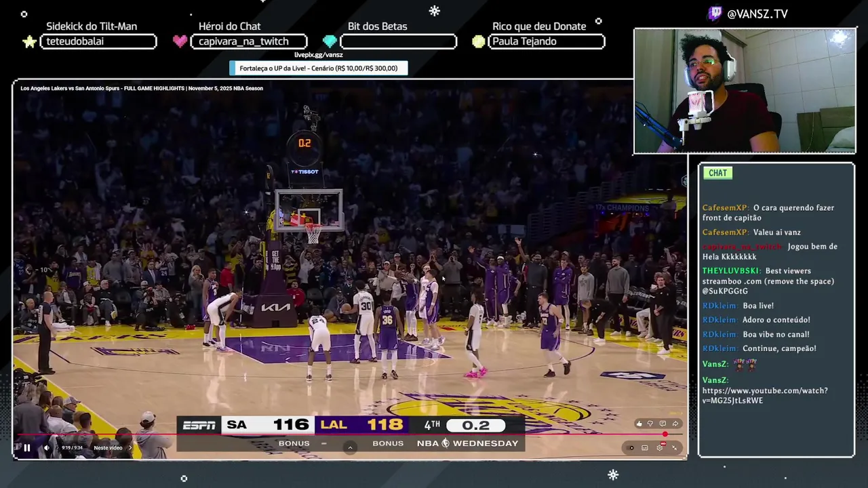Click RDkleim's 'Boa live!' chat message
The width and height of the screenshot is (868, 488).
pyautogui.click(x=738, y=306)
